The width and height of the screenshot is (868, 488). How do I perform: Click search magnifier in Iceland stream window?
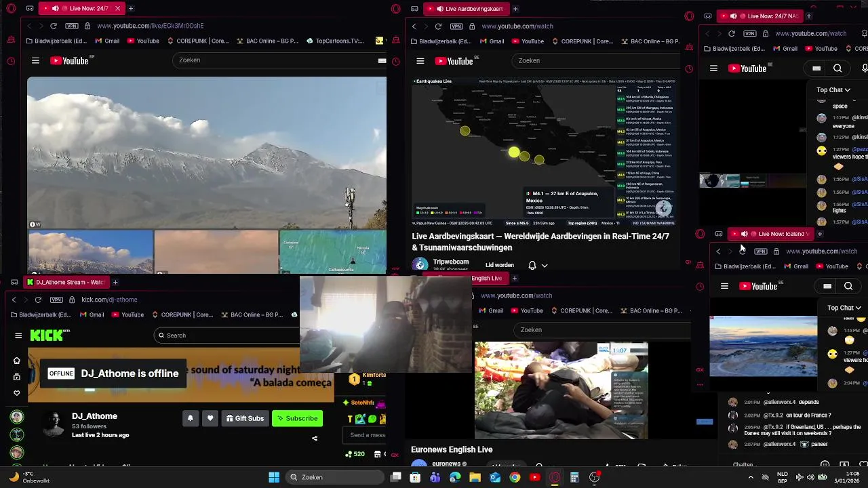pos(848,286)
